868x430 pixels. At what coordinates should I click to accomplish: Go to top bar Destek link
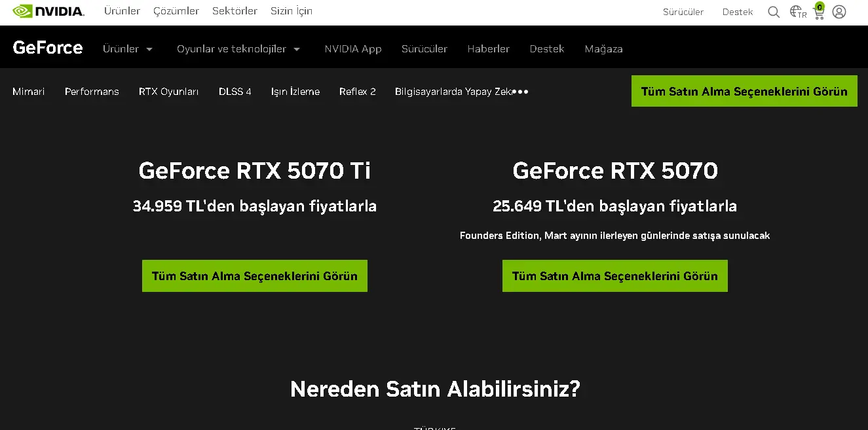coord(738,12)
